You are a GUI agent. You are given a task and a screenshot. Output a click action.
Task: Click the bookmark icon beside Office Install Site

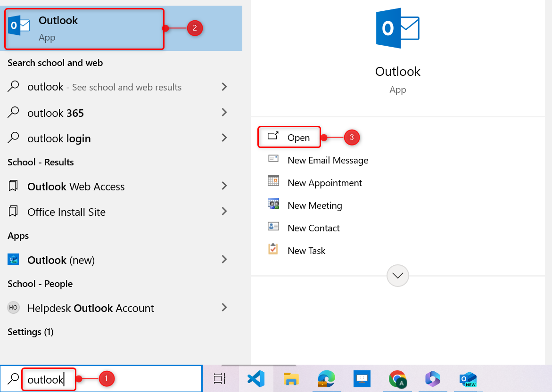13,212
